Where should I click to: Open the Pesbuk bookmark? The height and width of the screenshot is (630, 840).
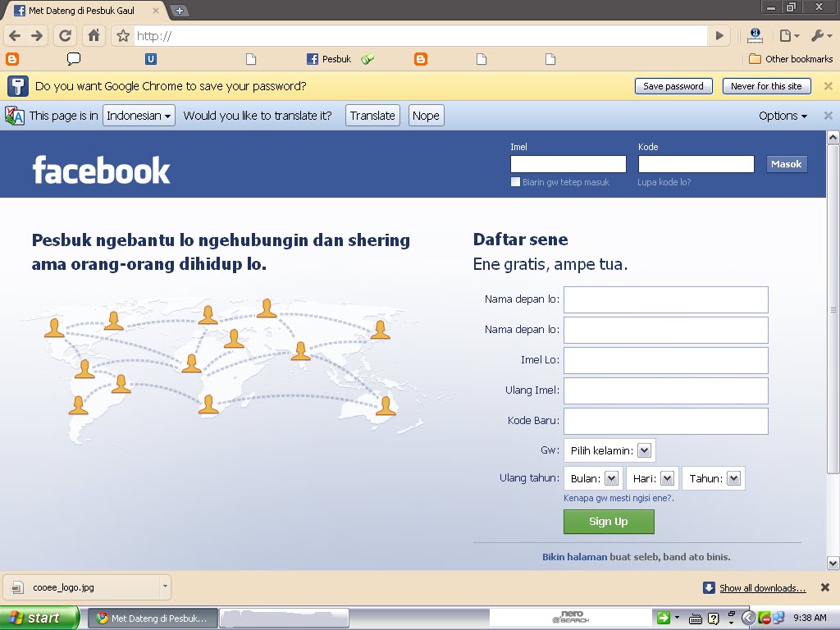[x=329, y=59]
